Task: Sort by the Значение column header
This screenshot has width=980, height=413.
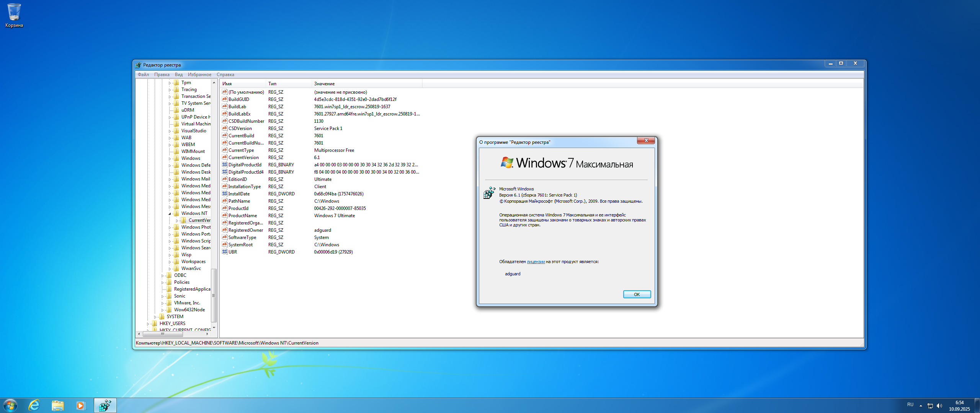Action: click(x=367, y=83)
